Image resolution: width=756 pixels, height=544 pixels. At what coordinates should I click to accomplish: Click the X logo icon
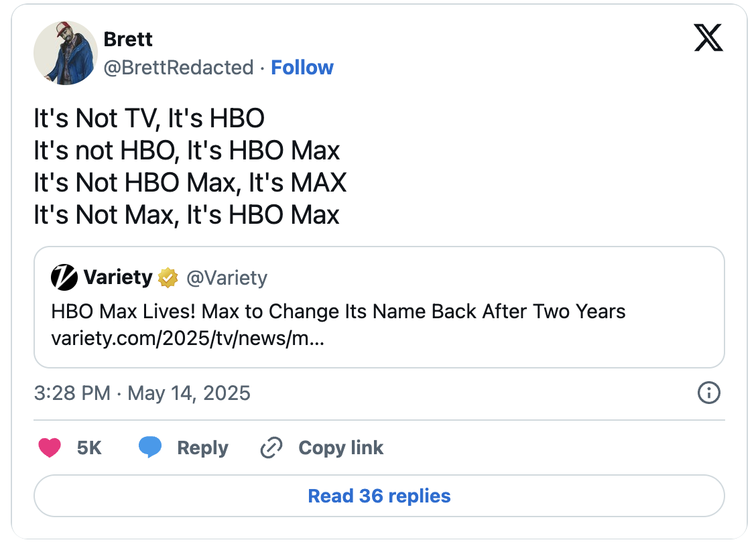point(708,38)
